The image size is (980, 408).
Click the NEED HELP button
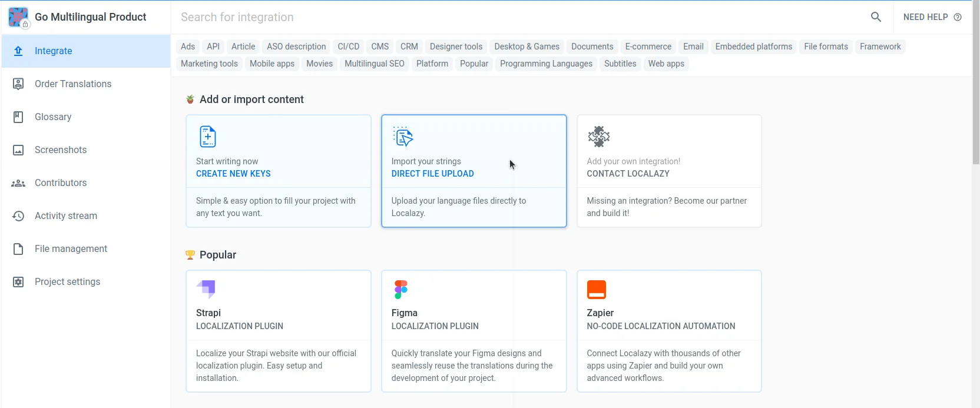point(932,17)
